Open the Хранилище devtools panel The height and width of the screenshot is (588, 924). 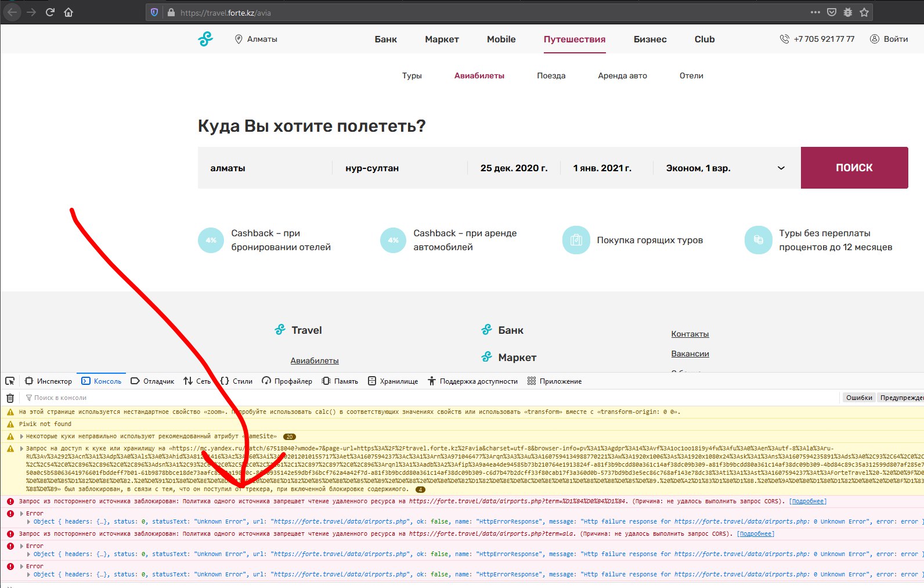393,381
